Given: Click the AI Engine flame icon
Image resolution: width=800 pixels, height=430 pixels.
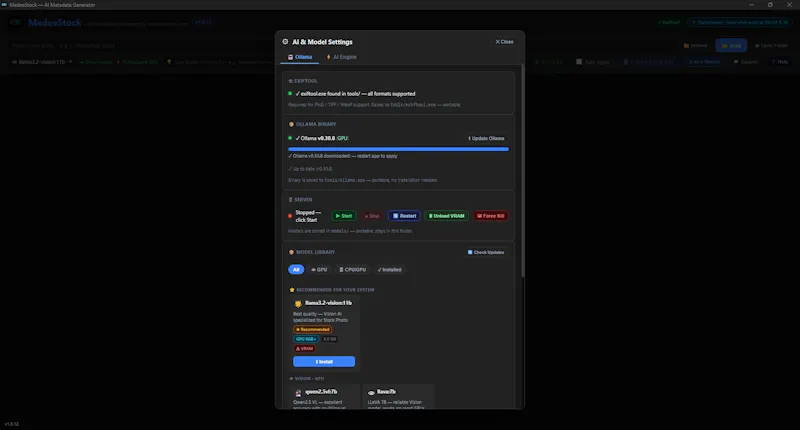Looking at the screenshot, I should (x=329, y=57).
